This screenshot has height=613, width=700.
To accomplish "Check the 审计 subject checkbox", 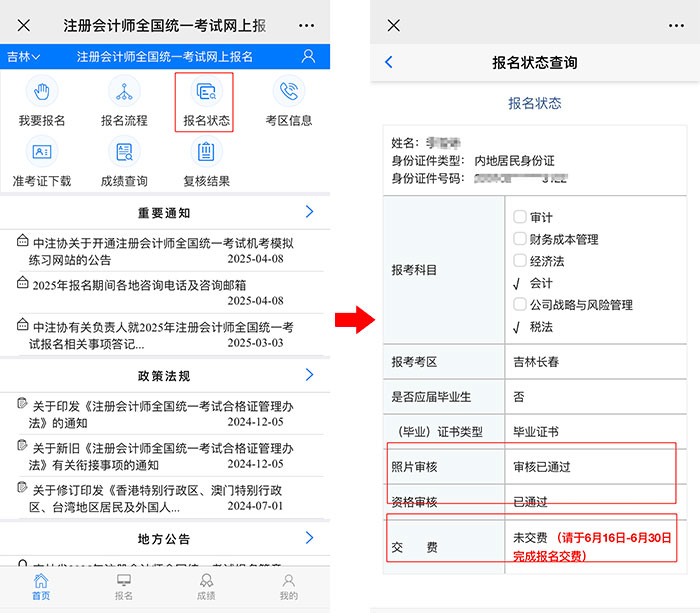I will pyautogui.click(x=520, y=217).
